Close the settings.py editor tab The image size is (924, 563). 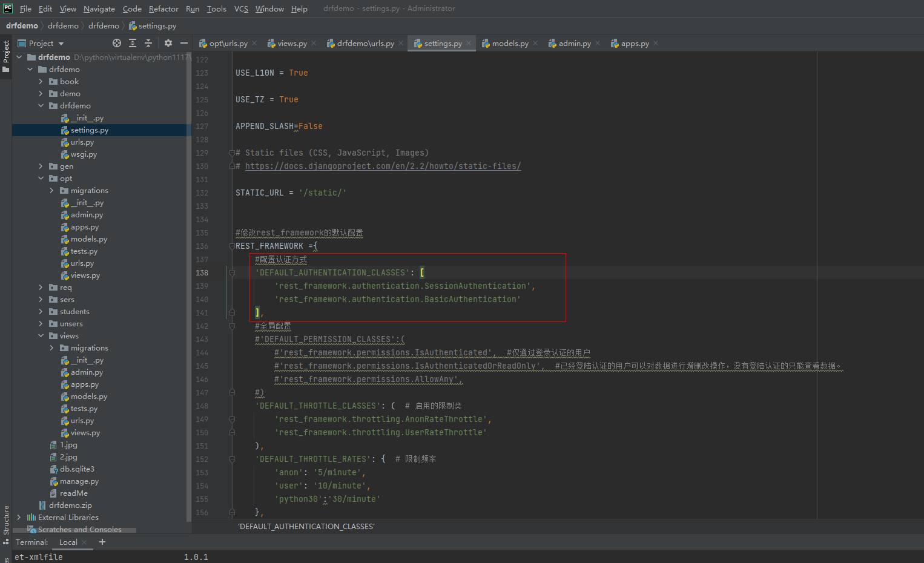pos(469,43)
